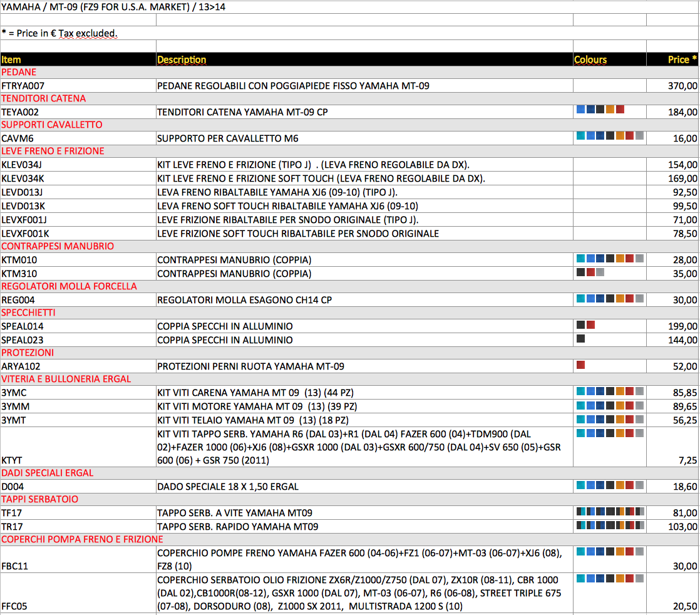Image resolution: width=700 pixels, height=615 pixels.
Task: Click the 144,00 price cell
Action: coord(682,340)
